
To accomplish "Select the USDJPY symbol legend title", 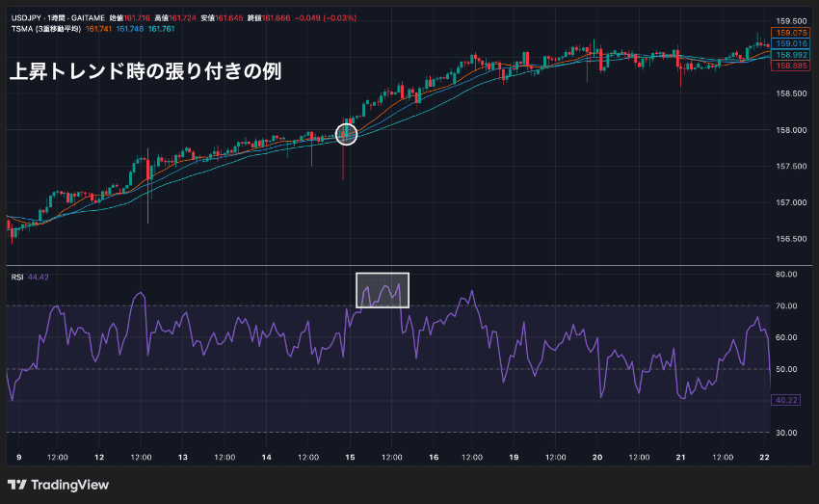I will pyautogui.click(x=58, y=17).
